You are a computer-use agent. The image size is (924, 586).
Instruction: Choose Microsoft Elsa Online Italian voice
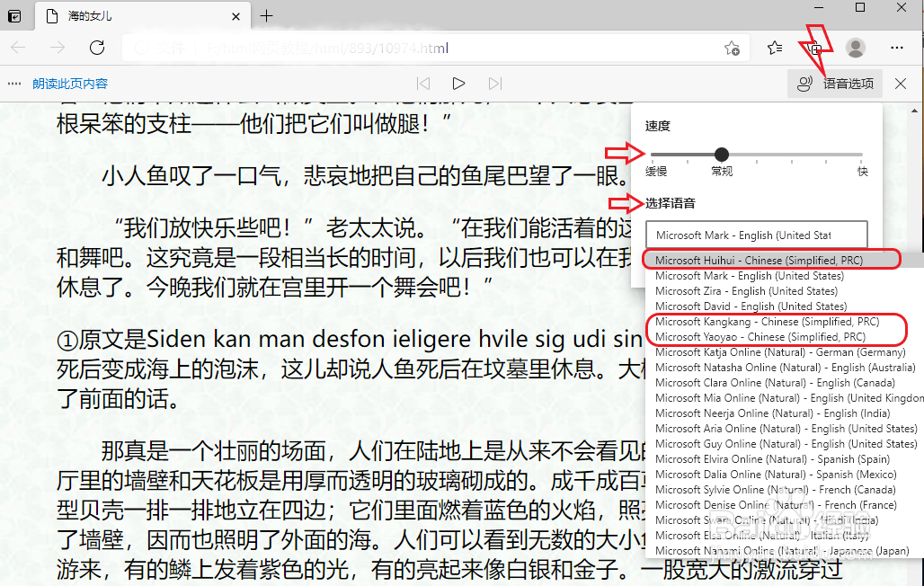click(x=783, y=536)
